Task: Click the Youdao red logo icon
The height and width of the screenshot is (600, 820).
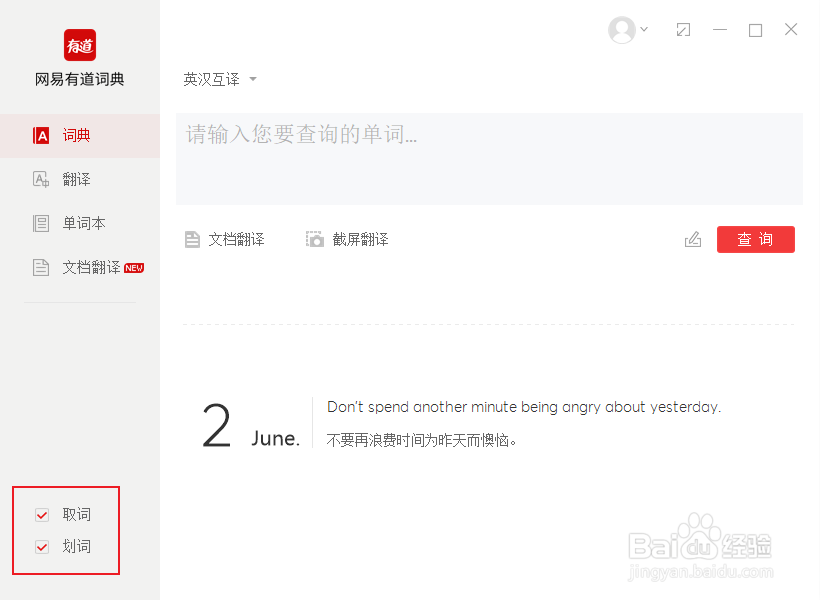Action: coord(80,45)
